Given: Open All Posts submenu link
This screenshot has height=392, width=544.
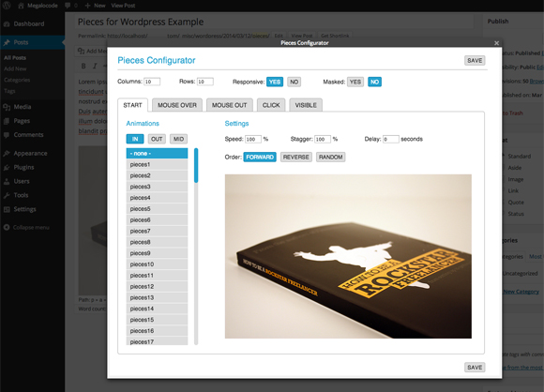Looking at the screenshot, I should point(15,58).
